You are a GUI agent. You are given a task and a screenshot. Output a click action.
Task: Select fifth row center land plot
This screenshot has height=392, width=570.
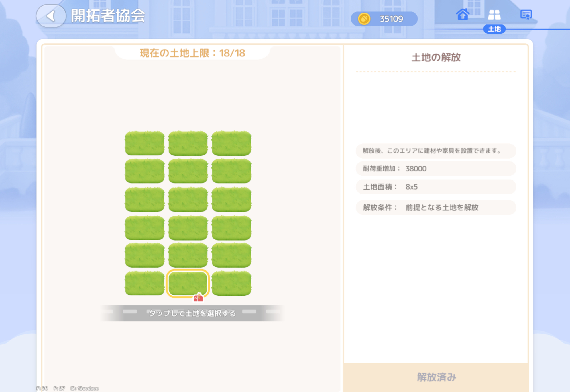(188, 255)
